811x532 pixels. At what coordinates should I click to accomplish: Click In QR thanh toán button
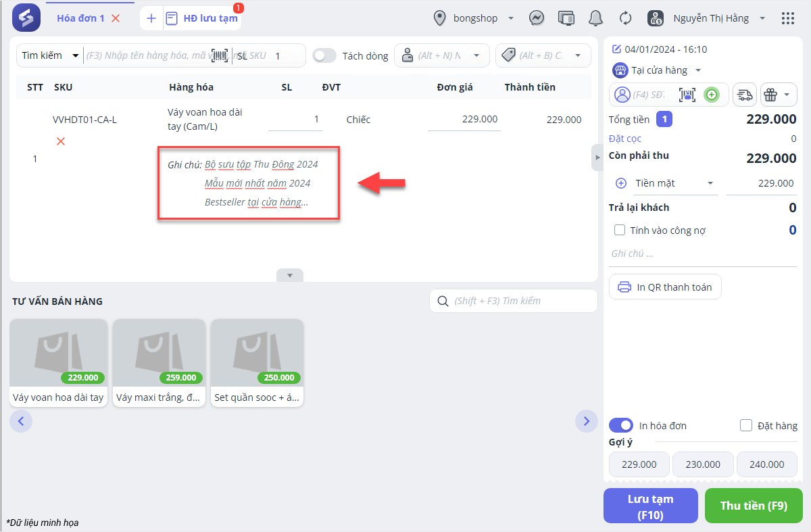point(665,287)
